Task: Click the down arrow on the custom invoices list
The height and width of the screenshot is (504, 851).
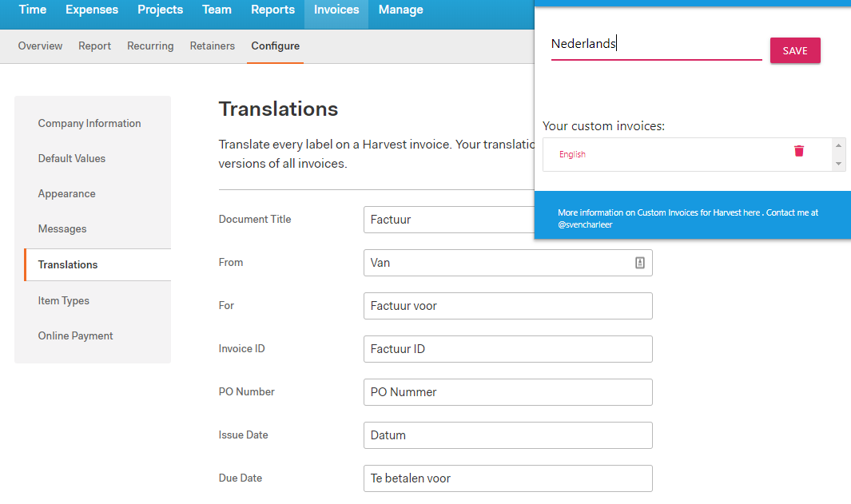Action: (838, 165)
